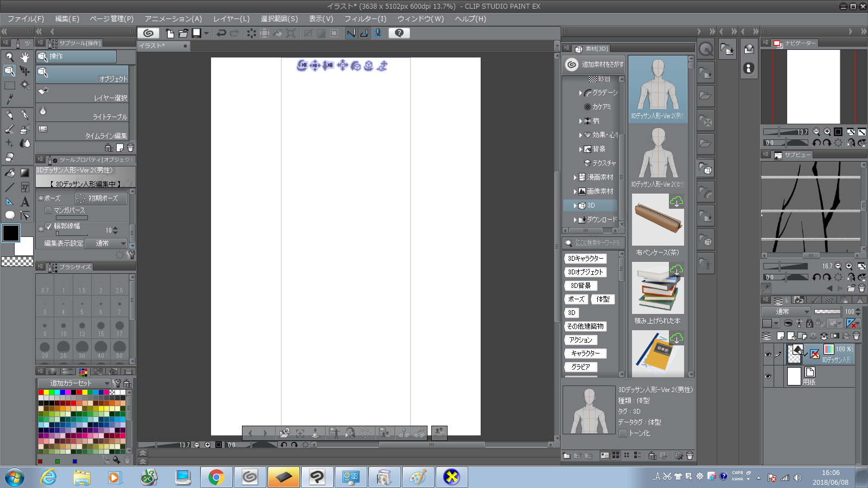Open the レイヤー(L) menu
Image resolution: width=868 pixels, height=488 pixels.
[231, 18]
